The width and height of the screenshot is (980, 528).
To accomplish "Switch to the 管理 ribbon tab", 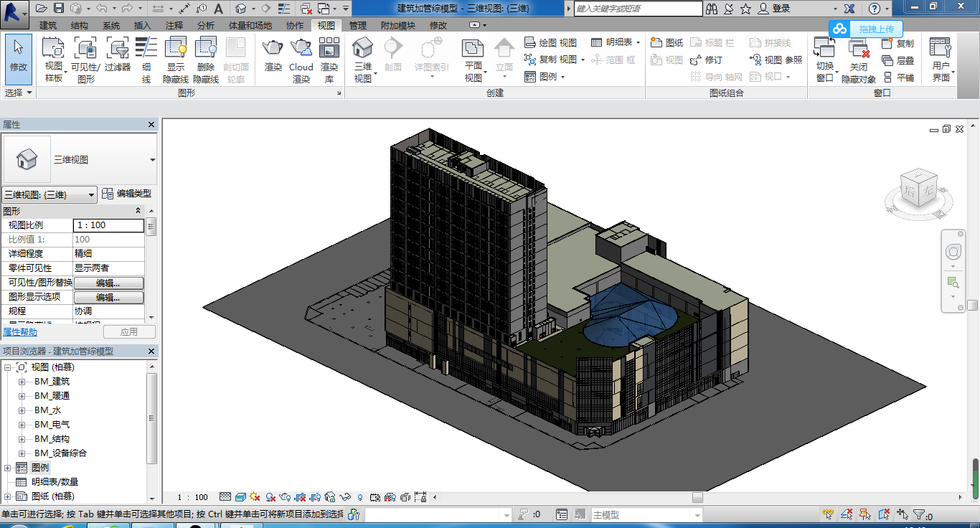I will click(358, 26).
